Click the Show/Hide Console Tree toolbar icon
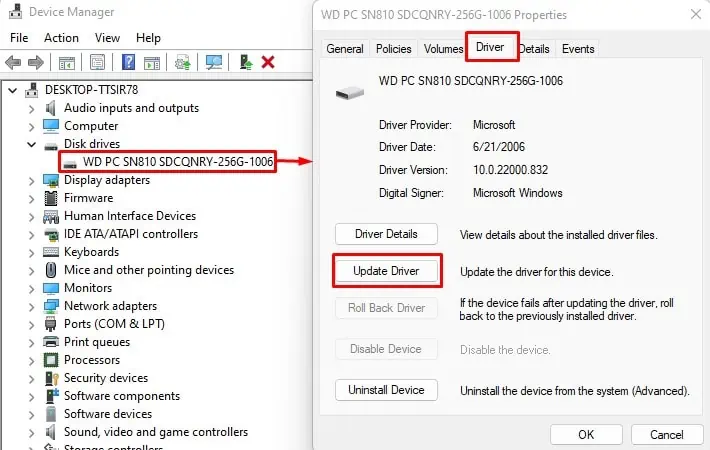The image size is (710, 450). click(67, 62)
